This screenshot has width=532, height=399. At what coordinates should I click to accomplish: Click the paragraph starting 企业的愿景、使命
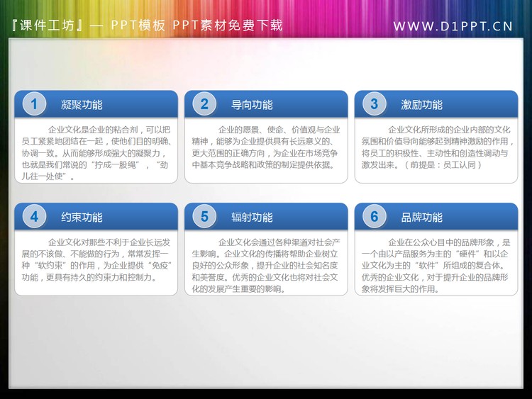(x=266, y=147)
